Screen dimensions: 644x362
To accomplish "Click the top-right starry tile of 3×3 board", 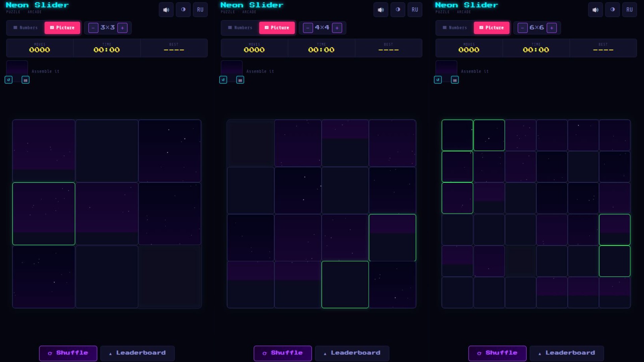I will coord(170,151).
